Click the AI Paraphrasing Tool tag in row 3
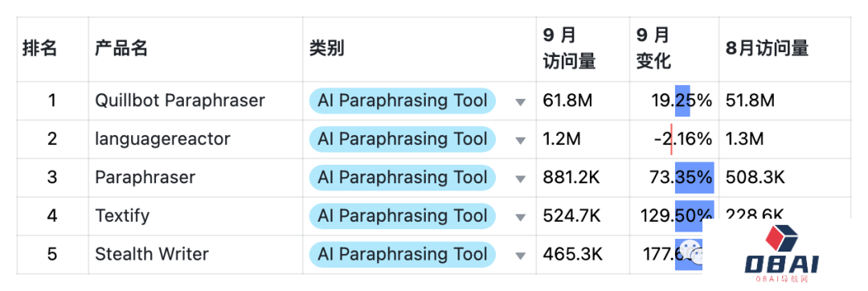Image resolution: width=868 pixels, height=291 pixels. (x=403, y=178)
